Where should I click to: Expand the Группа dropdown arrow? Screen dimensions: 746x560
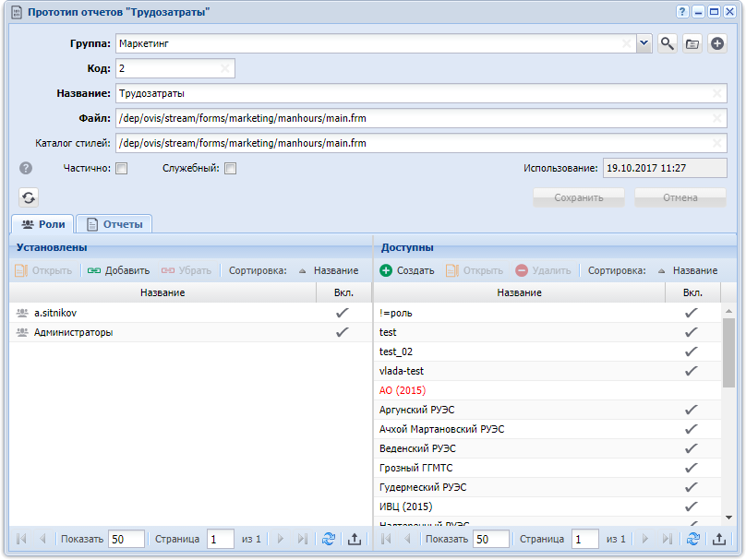pos(644,43)
